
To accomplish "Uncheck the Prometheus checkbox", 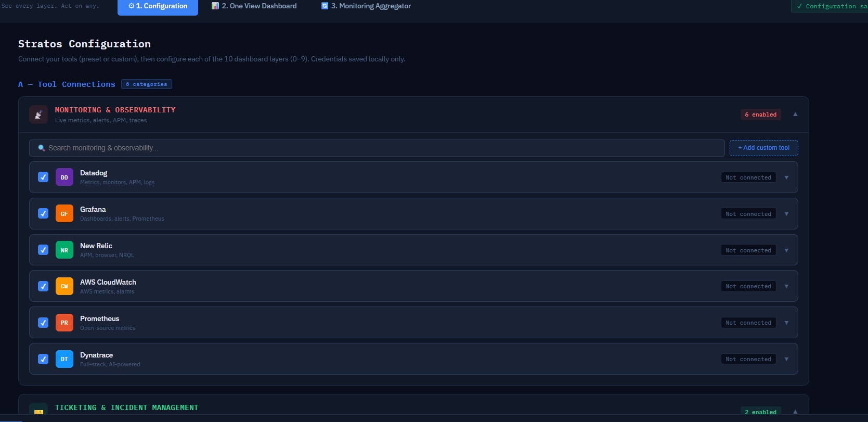I will click(x=44, y=323).
